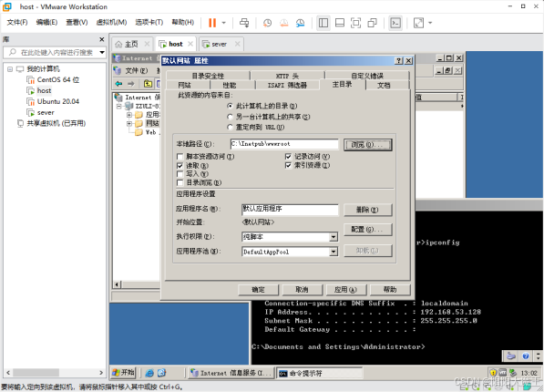Select 另一台计算机上的共享 radio button

pyautogui.click(x=230, y=117)
